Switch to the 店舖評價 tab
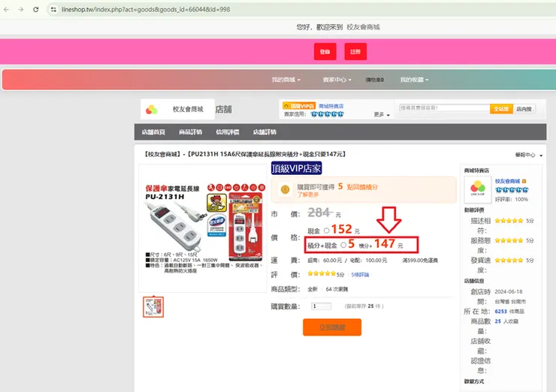This screenshot has width=556, height=392. (264, 132)
